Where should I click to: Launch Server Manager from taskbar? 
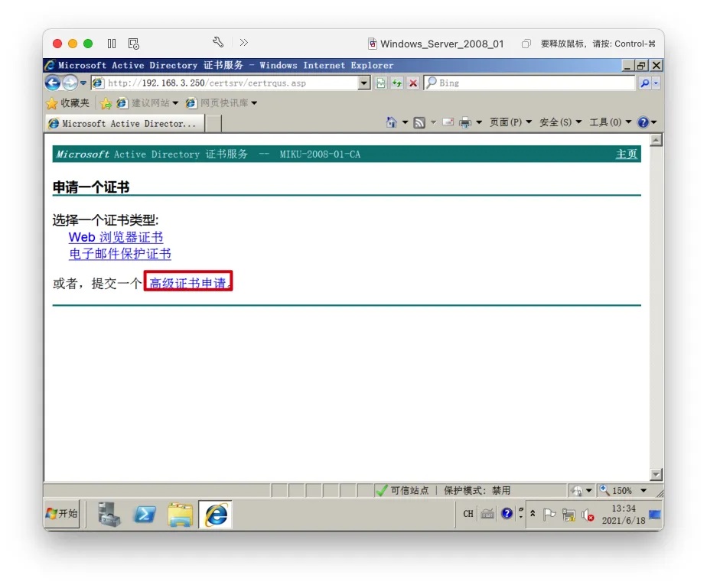pyautogui.click(x=109, y=514)
